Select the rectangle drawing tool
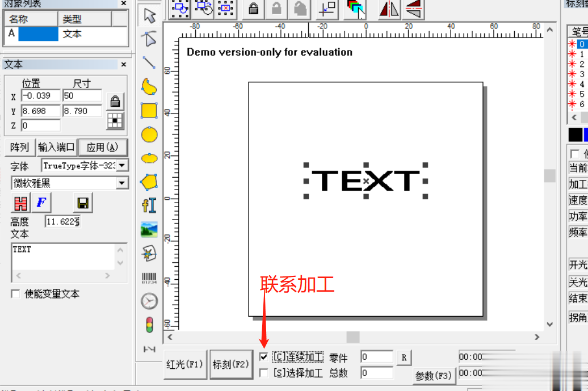This screenshot has height=391, width=588. click(x=149, y=111)
